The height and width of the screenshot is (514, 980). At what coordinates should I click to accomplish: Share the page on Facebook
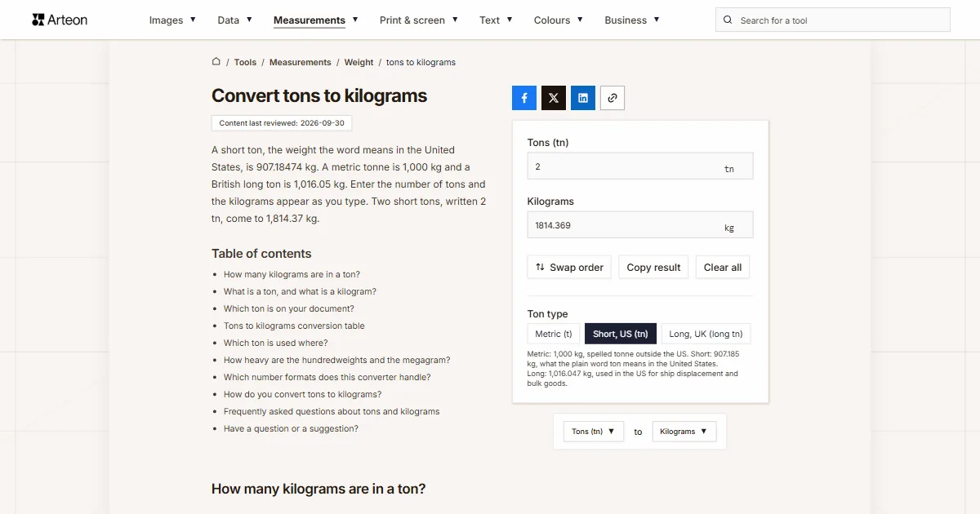[x=524, y=98]
